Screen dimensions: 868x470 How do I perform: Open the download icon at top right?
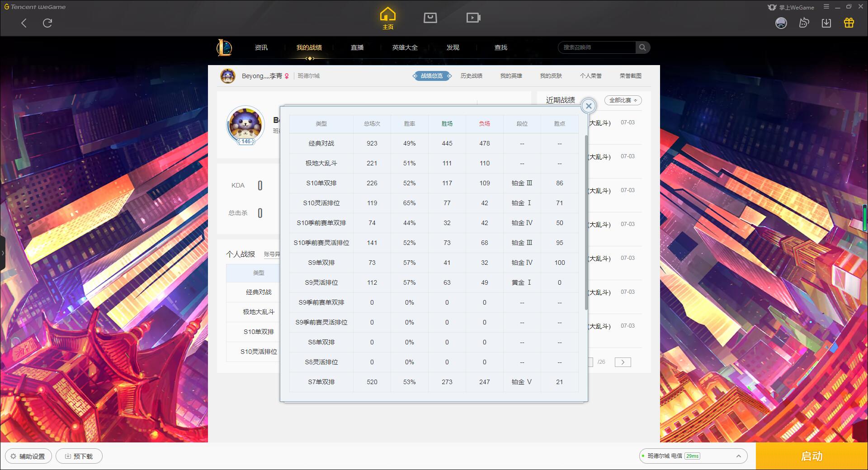coord(826,23)
